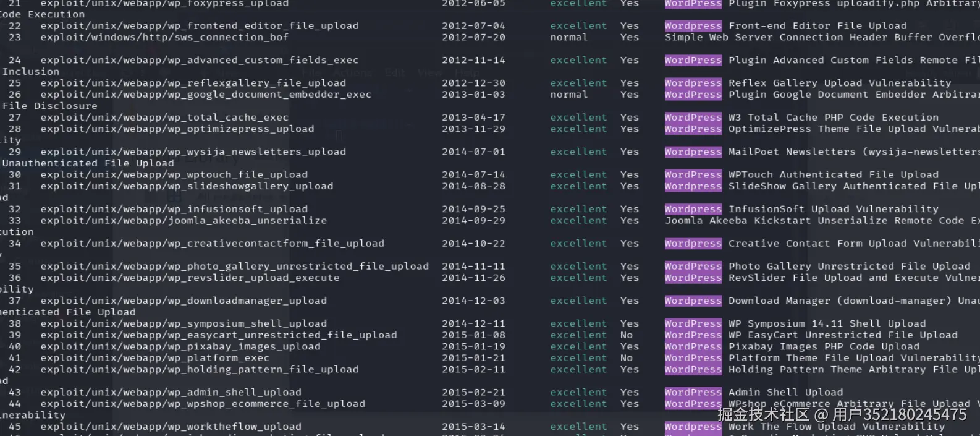Viewport: 980px width, 436px height.
Task: Click disclosure date 2014-09-29
Action: click(x=473, y=220)
